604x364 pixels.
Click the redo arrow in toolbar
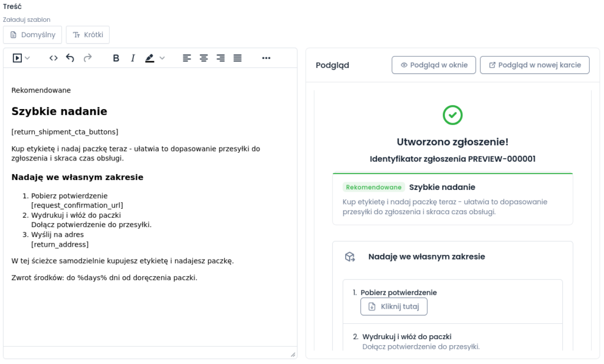[87, 58]
